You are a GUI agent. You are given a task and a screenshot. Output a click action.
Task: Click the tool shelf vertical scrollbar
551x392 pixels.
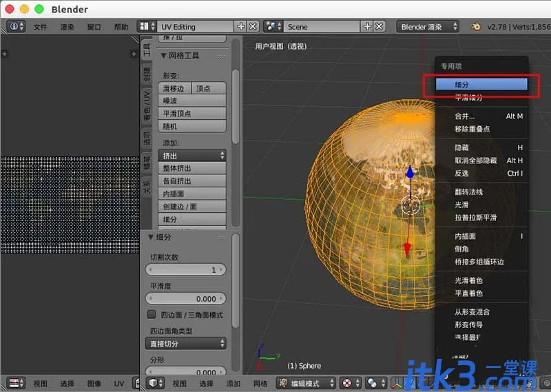(236, 106)
